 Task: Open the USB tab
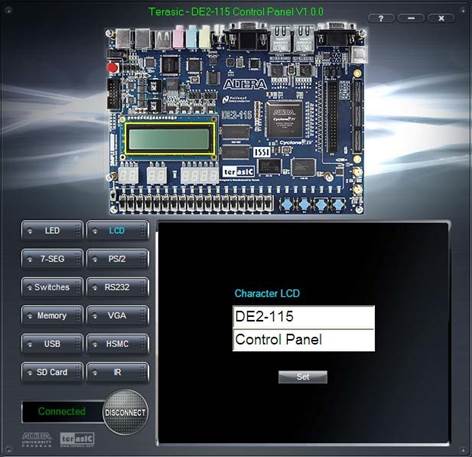coord(52,344)
